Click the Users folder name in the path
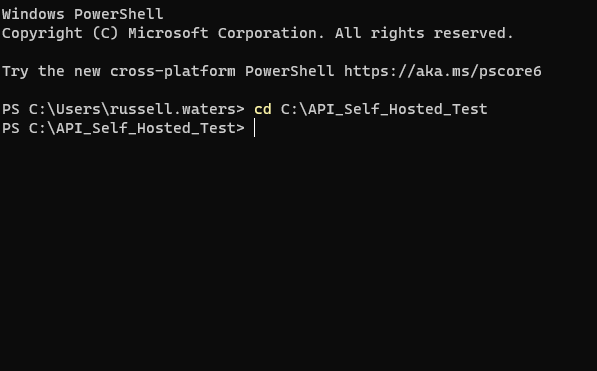The image size is (597, 371). coord(78,109)
